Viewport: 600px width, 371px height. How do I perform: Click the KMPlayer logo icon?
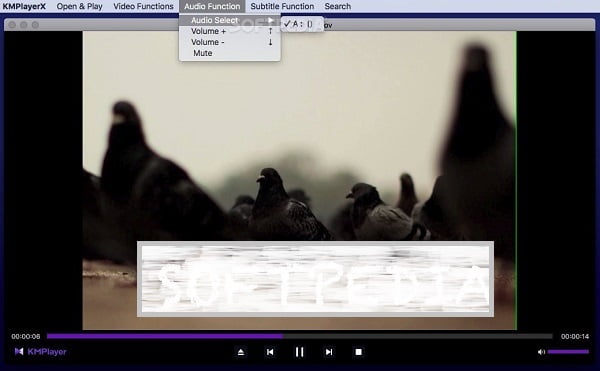(x=19, y=351)
